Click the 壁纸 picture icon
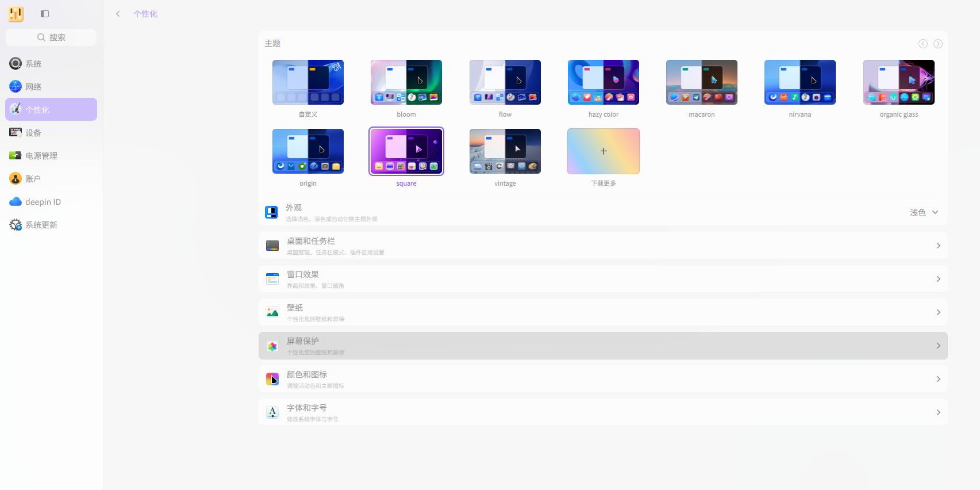 point(272,312)
